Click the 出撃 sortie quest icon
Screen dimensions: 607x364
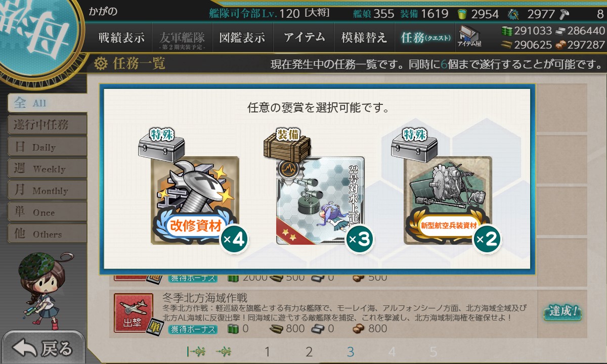click(x=134, y=313)
